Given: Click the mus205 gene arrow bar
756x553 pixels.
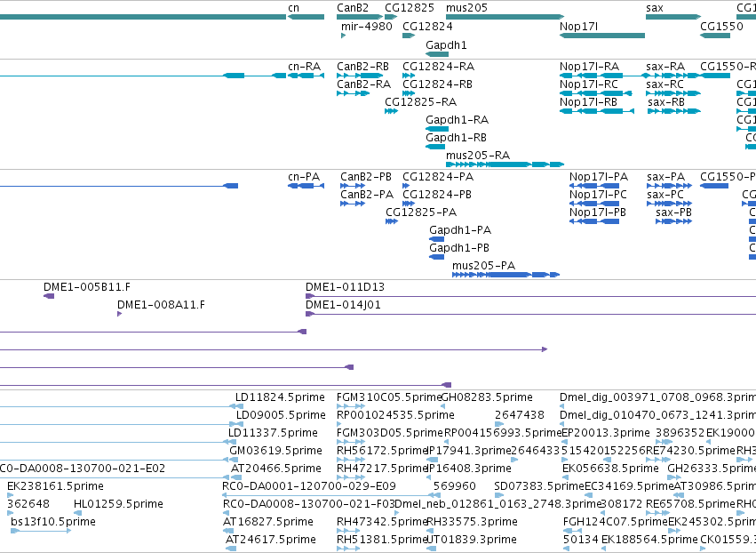Looking at the screenshot, I should (x=505, y=17).
